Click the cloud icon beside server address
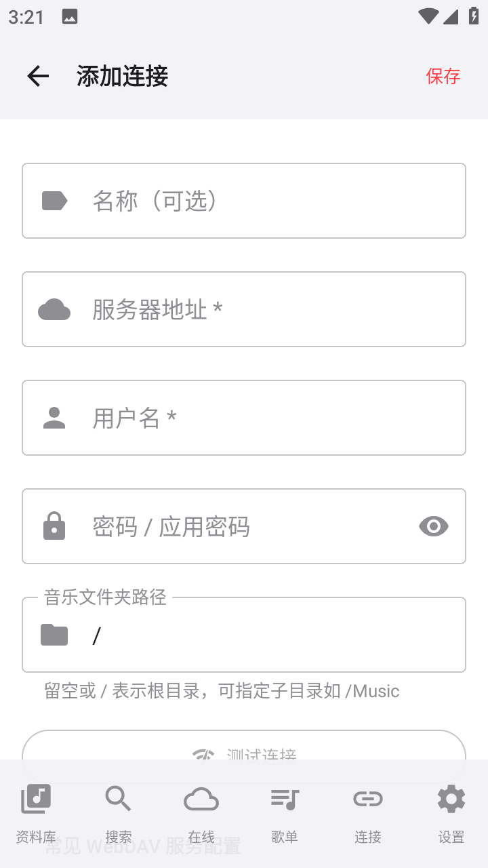 point(54,309)
